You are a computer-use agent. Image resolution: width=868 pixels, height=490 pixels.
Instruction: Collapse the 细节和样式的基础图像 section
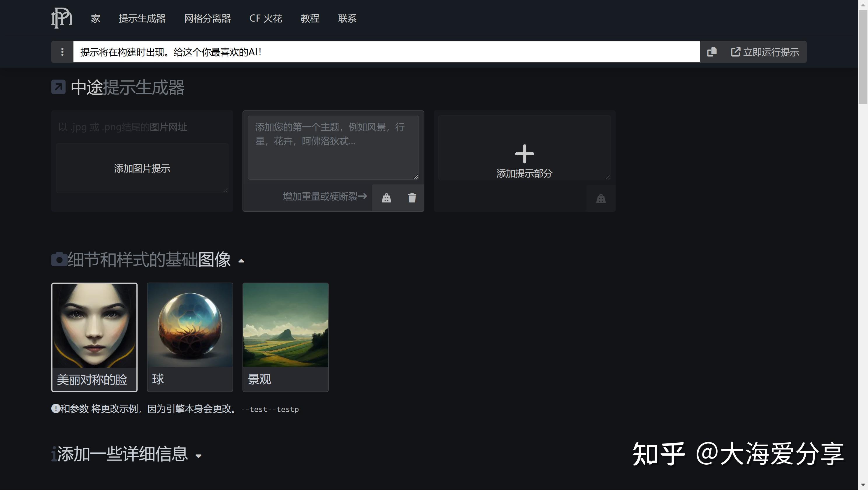coord(242,261)
